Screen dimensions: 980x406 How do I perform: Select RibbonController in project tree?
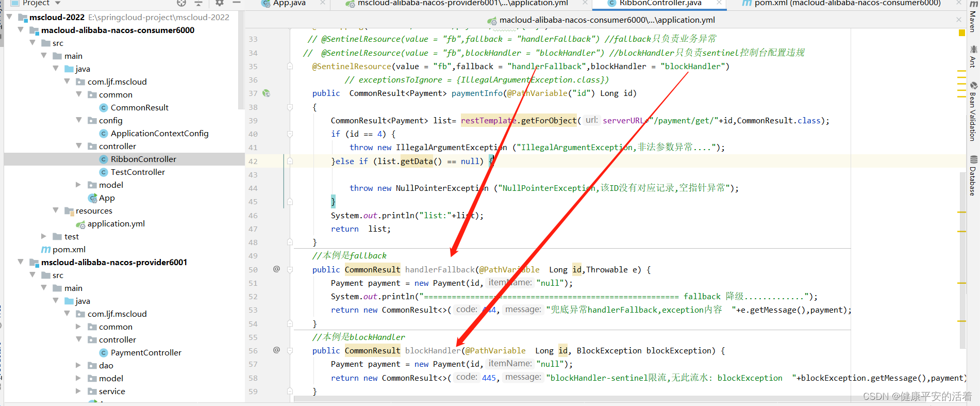coord(143,159)
